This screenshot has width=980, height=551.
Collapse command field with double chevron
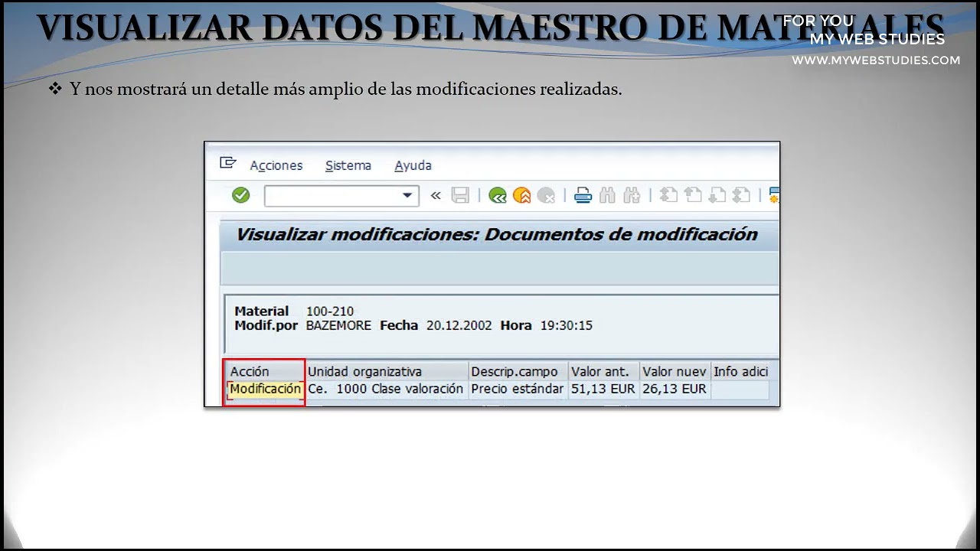click(436, 196)
